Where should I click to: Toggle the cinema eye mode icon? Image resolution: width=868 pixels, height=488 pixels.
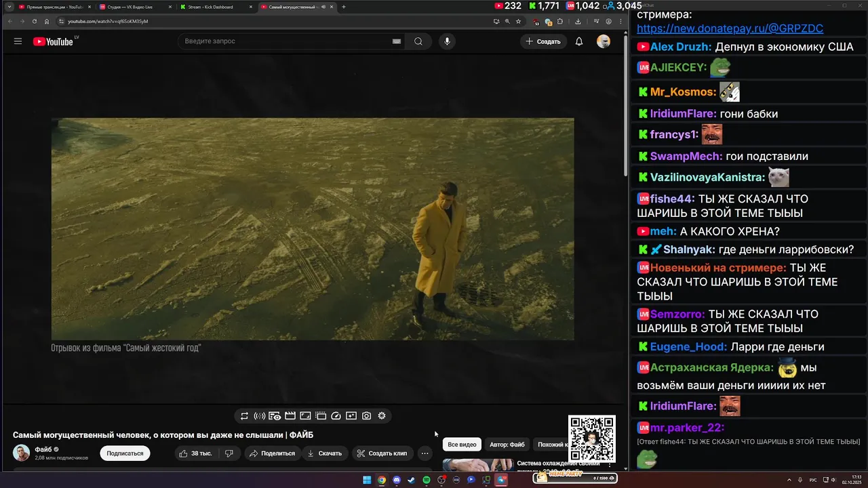275,416
